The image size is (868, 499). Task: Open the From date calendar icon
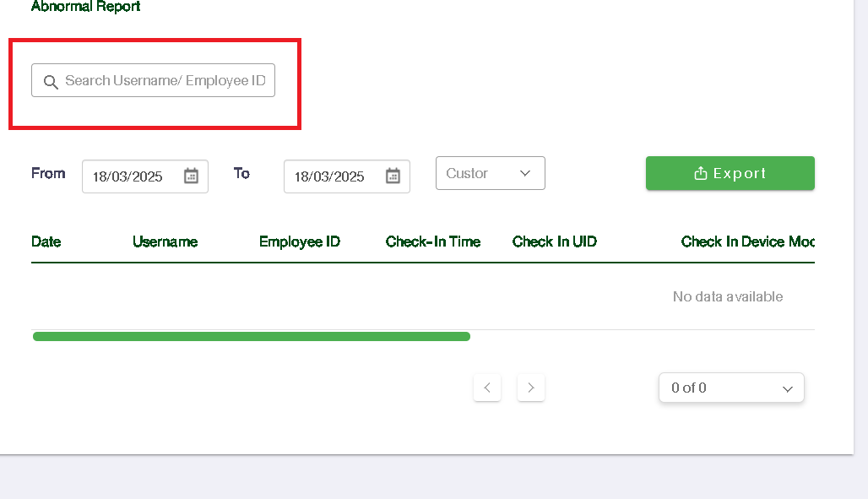point(191,176)
